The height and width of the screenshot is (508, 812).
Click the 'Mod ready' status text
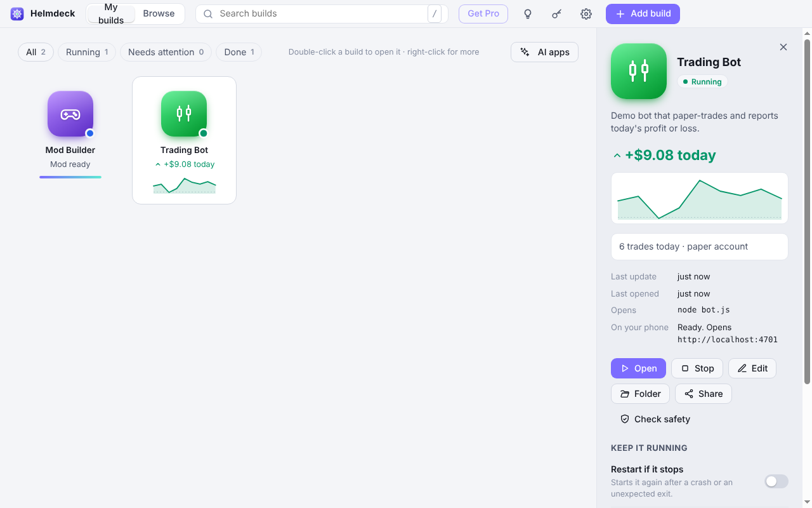click(x=70, y=164)
